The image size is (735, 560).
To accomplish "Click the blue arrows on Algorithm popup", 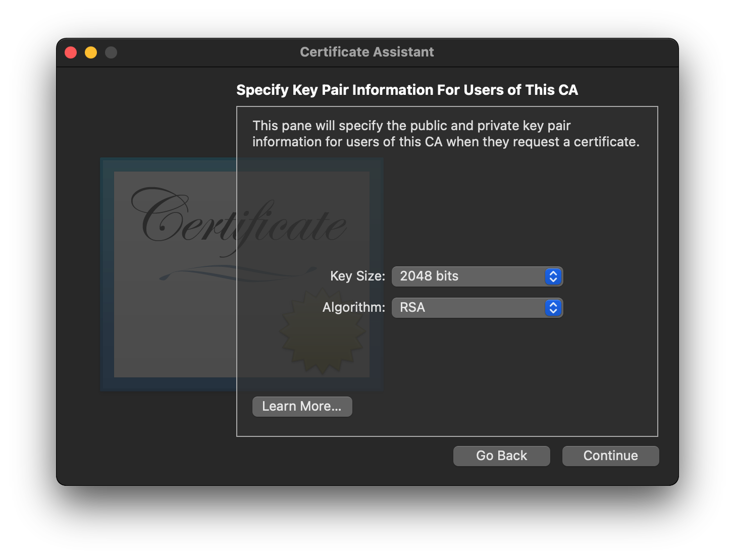I will click(553, 308).
